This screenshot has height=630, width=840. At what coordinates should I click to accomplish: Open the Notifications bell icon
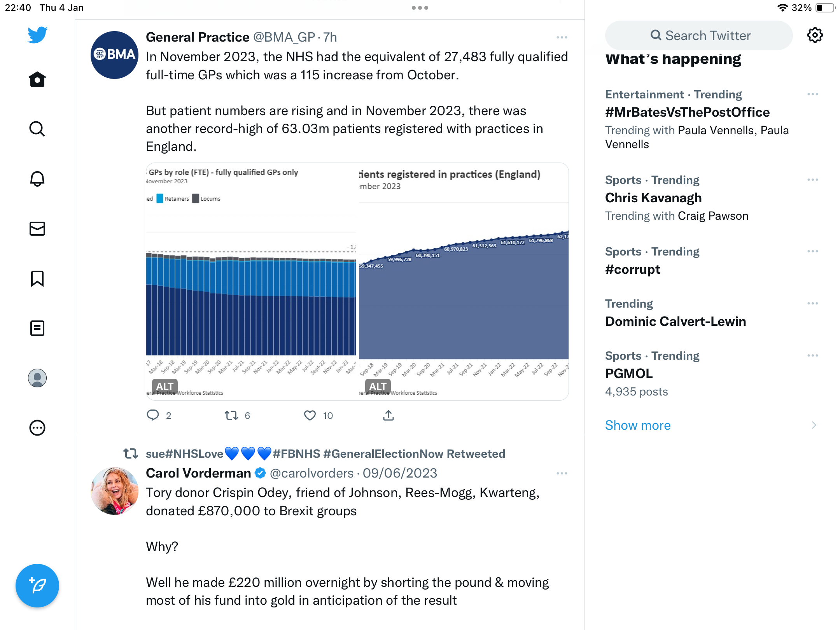(37, 178)
